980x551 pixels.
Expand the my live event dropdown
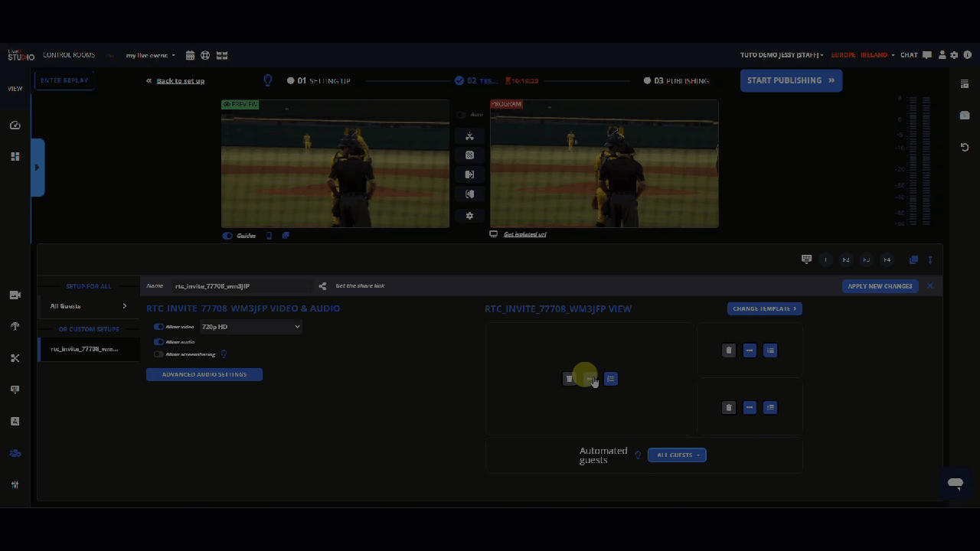(151, 55)
